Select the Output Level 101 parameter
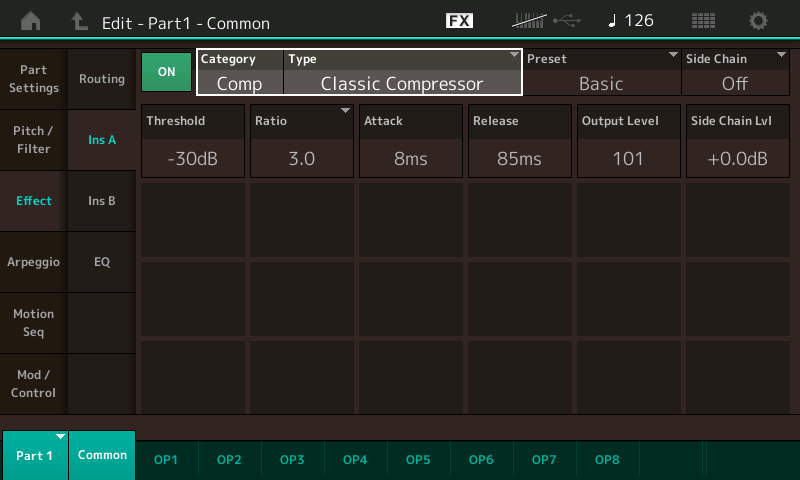 629,141
